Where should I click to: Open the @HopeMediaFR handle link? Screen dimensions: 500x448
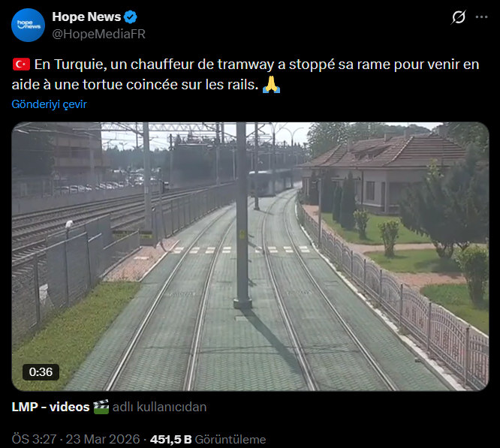tap(99, 34)
